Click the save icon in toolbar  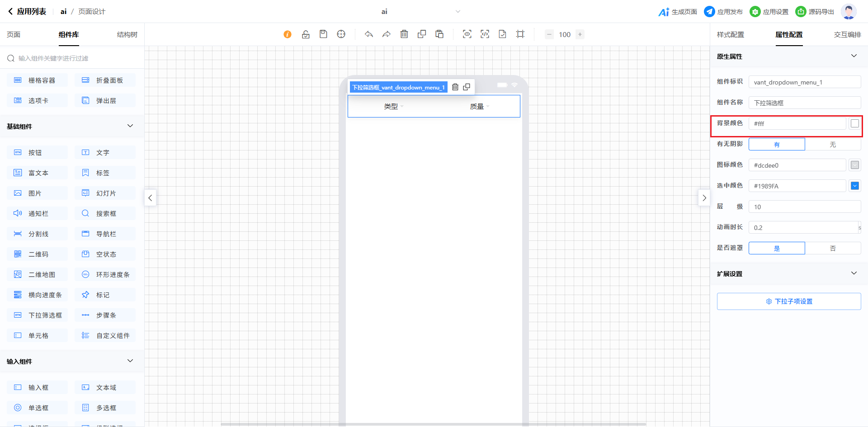tap(323, 34)
